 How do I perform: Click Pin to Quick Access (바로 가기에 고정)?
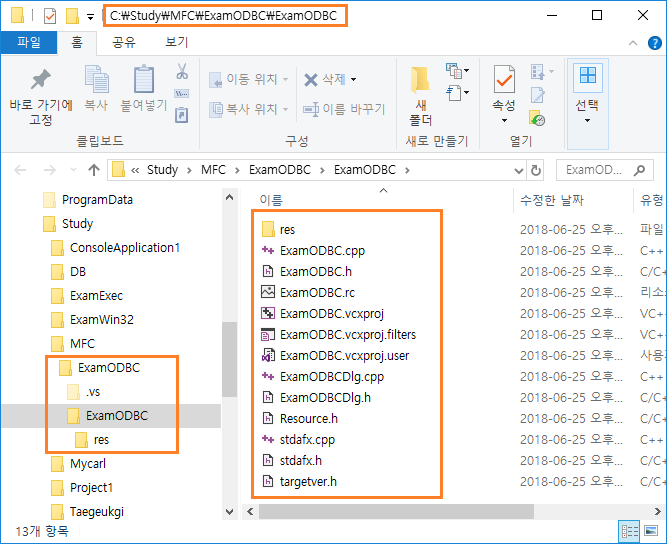coord(41,96)
